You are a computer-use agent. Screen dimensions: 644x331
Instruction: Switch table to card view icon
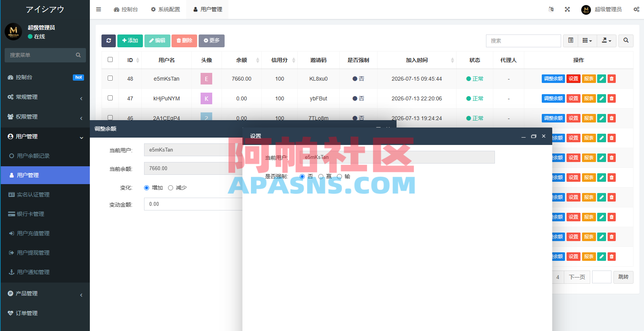[x=570, y=41]
